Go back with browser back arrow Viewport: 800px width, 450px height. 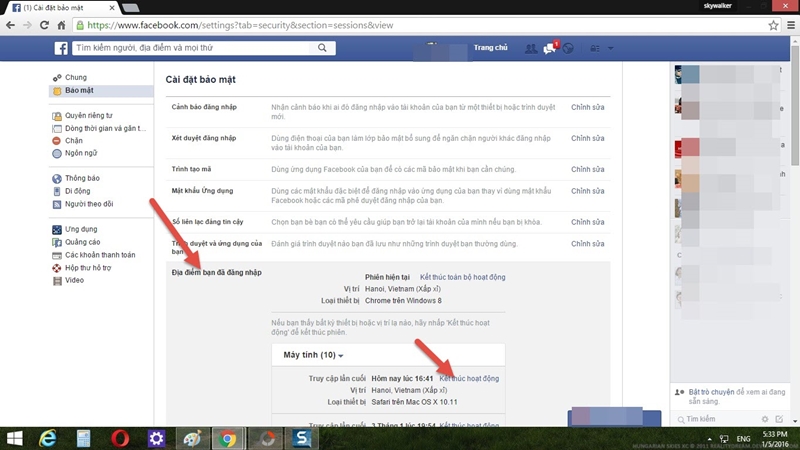pos(10,25)
